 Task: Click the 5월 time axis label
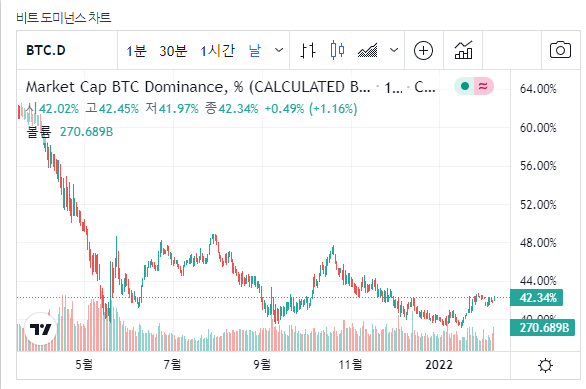(x=84, y=364)
